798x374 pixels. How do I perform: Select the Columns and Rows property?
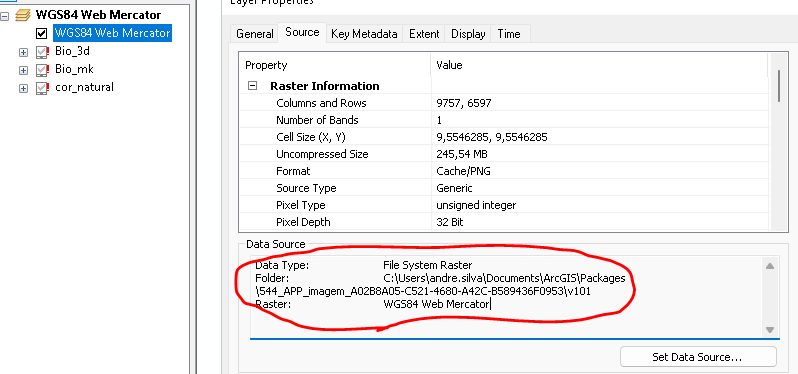click(321, 103)
